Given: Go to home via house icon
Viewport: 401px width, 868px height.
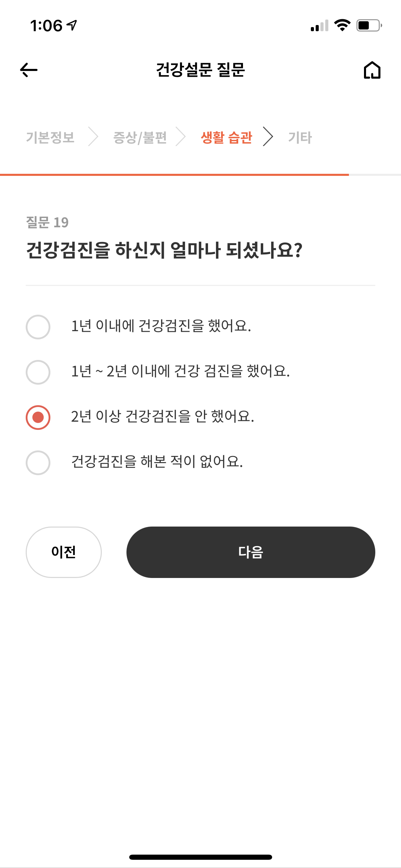Looking at the screenshot, I should 372,70.
